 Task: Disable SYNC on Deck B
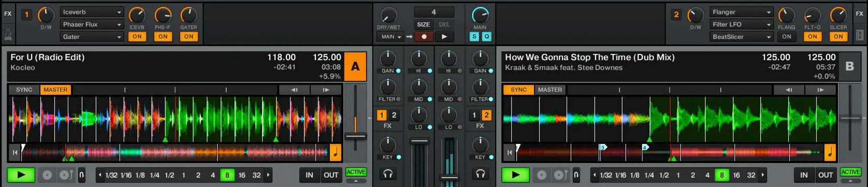(518, 90)
